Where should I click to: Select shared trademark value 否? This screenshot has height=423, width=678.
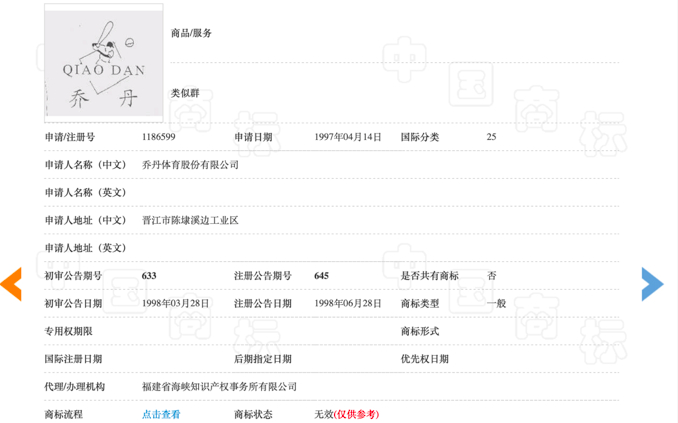pos(492,276)
